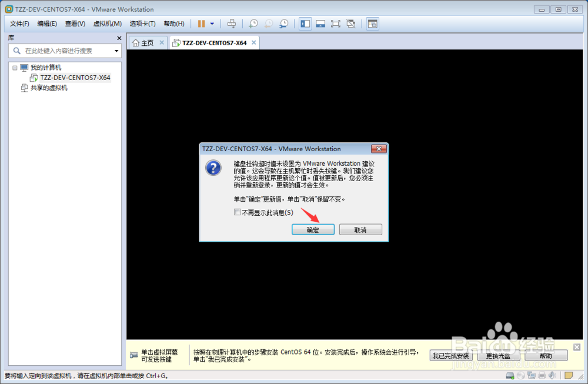
Task: Open the 选项卡(T) menu
Action: tap(142, 24)
